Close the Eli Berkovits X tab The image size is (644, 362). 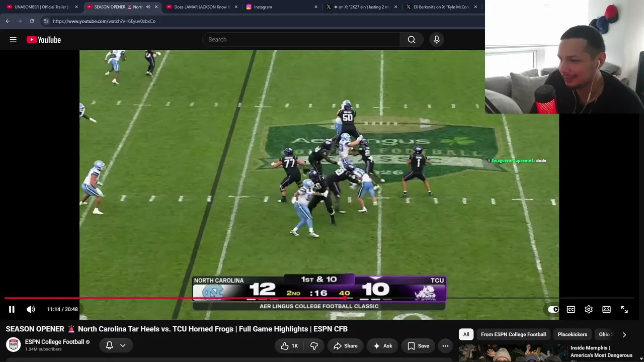(475, 7)
